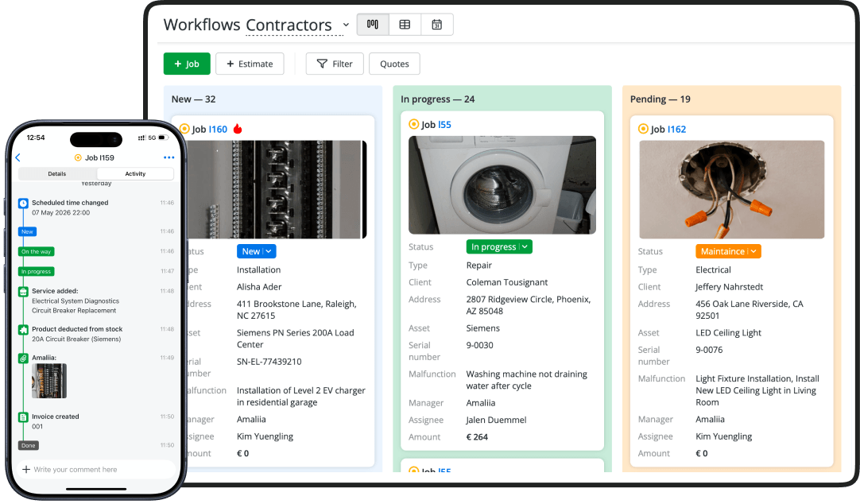This screenshot has width=860, height=504.
Task: Click assignee Jalen Duemmel
Action: 496,420
